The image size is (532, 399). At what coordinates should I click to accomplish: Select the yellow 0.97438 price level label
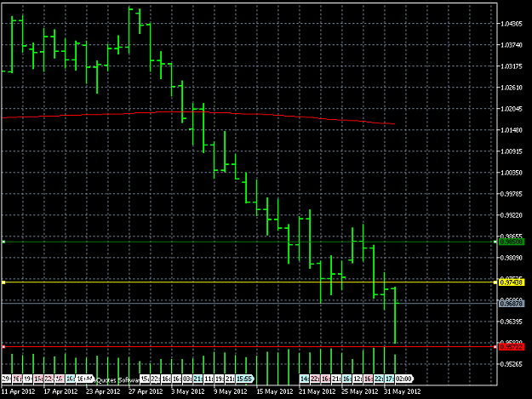point(512,282)
